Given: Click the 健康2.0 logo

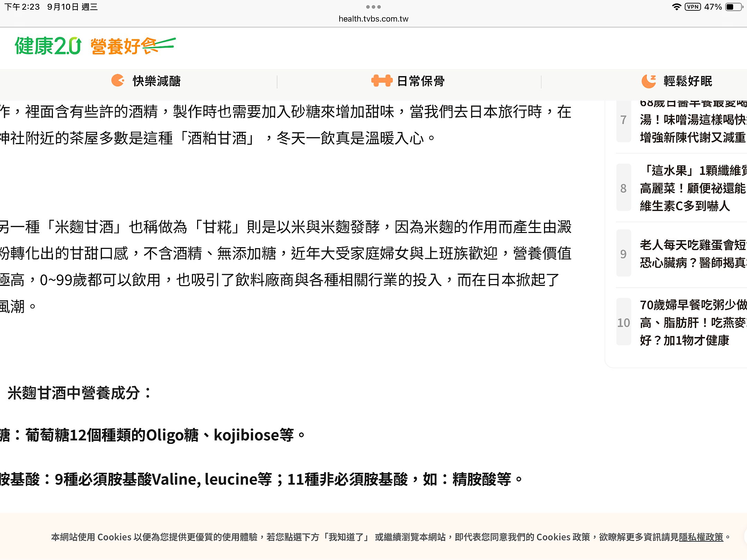Looking at the screenshot, I should (x=48, y=46).
